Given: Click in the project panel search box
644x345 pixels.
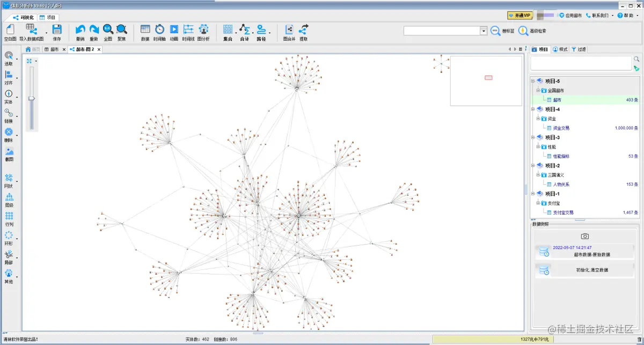Looking at the screenshot, I should pyautogui.click(x=581, y=63).
